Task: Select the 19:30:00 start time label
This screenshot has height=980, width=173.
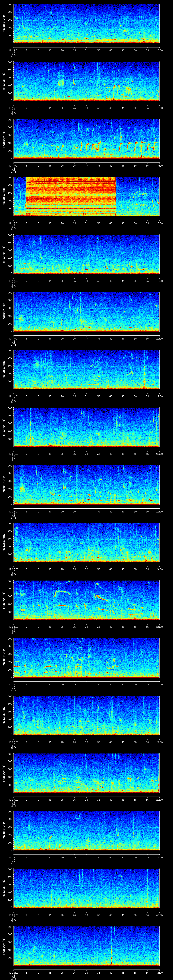Action: [x=14, y=972]
